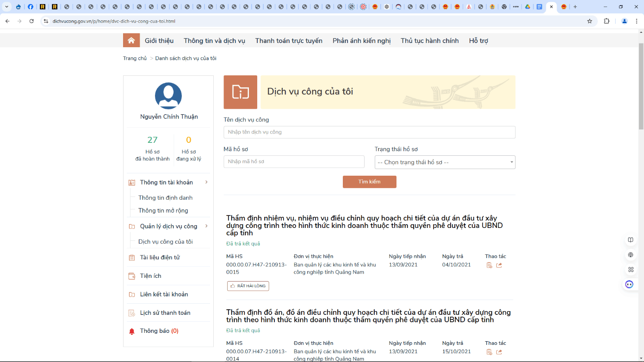The image size is (644, 362).
Task: Click view details icon for first record
Action: pos(489,265)
